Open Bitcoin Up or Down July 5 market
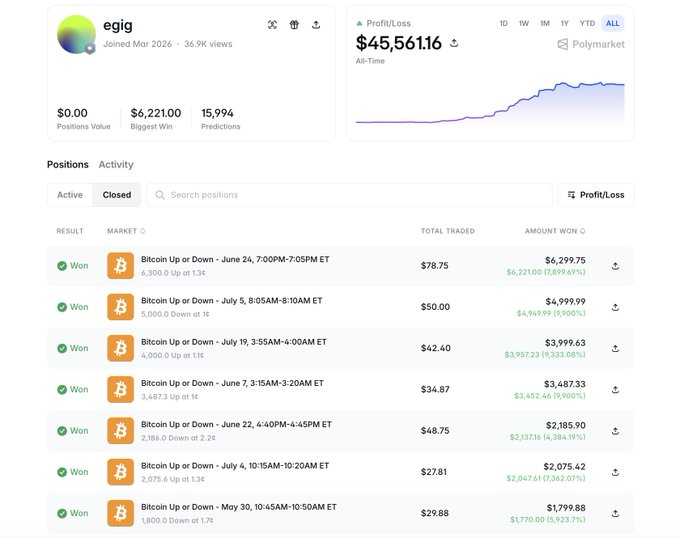The image size is (680, 538). click(232, 300)
